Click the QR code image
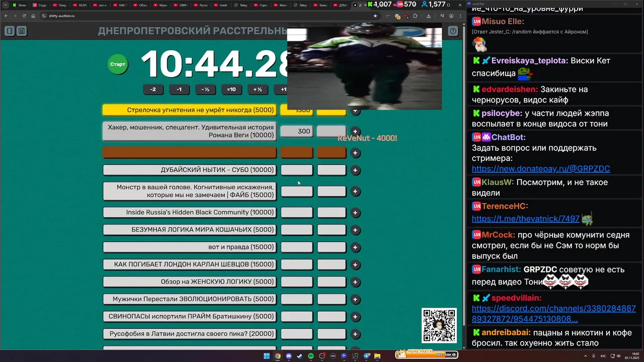The width and height of the screenshot is (644, 362). pyautogui.click(x=439, y=326)
